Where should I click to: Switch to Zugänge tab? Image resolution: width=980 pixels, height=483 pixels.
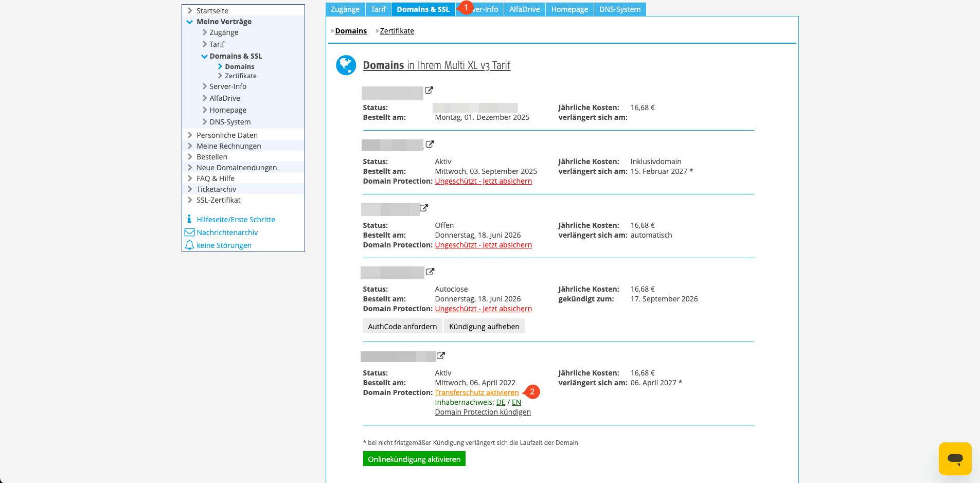[345, 9]
